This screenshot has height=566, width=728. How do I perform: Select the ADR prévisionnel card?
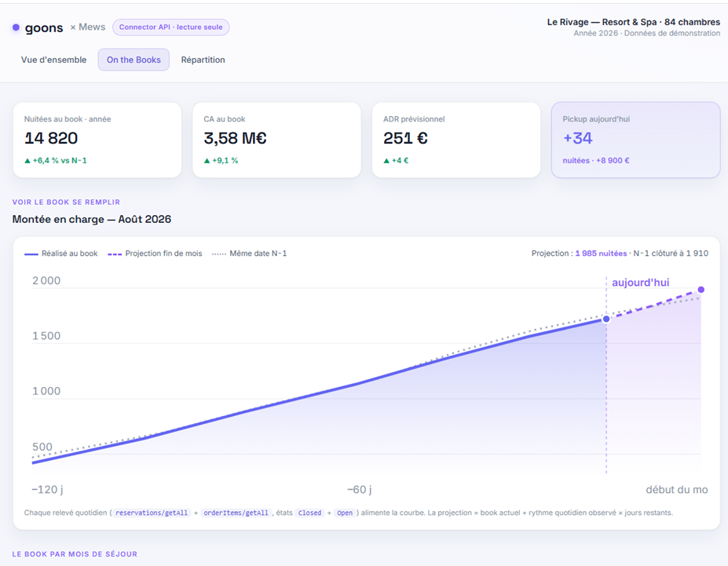(x=456, y=140)
